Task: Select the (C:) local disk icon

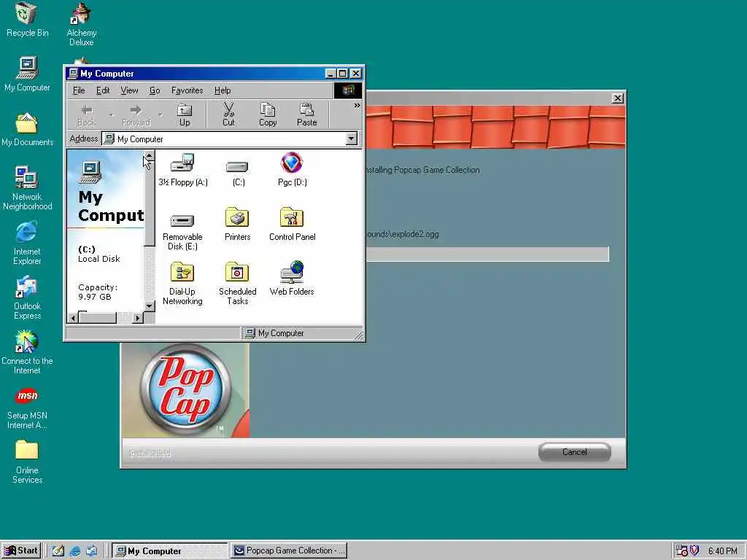Action: click(x=238, y=172)
